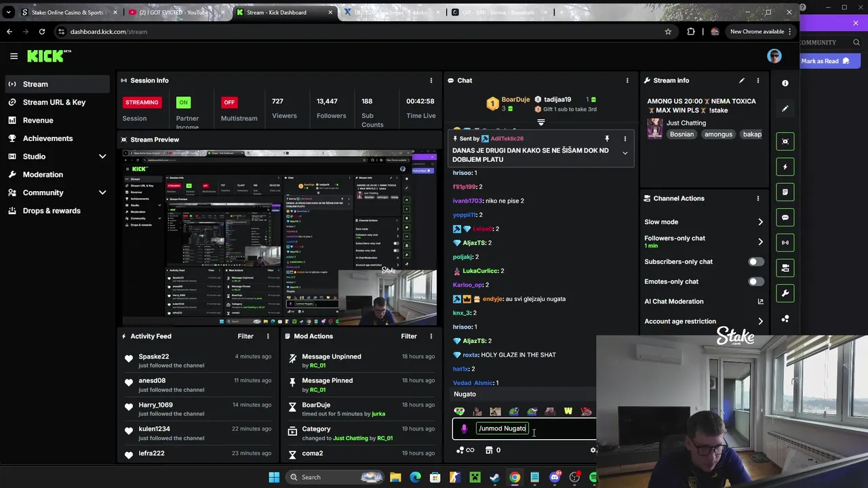
Task: Click the broadcast signal icon in the right sidebar
Action: click(x=785, y=243)
